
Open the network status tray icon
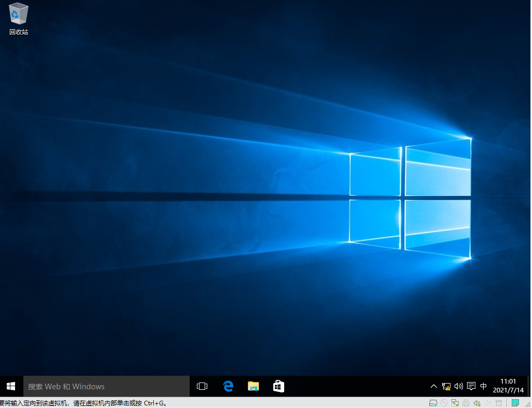pyautogui.click(x=446, y=386)
